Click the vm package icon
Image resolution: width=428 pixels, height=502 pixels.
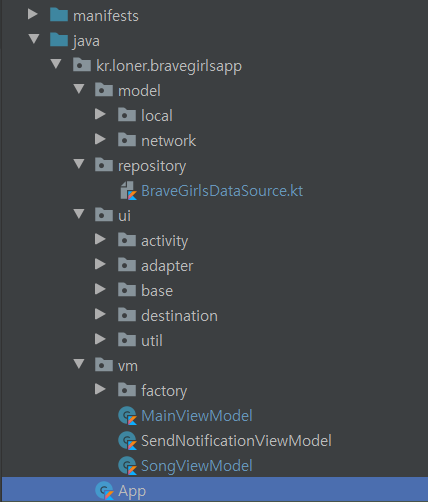click(x=104, y=365)
